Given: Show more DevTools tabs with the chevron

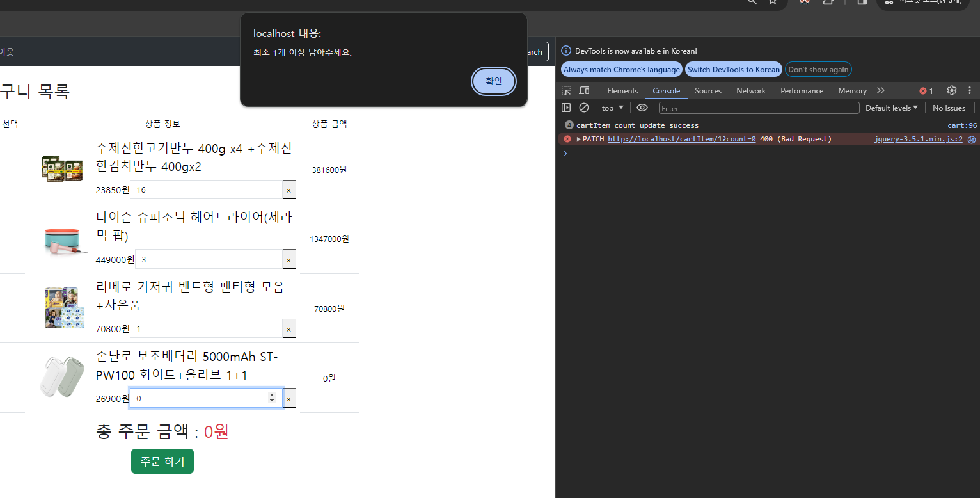Looking at the screenshot, I should (x=881, y=90).
